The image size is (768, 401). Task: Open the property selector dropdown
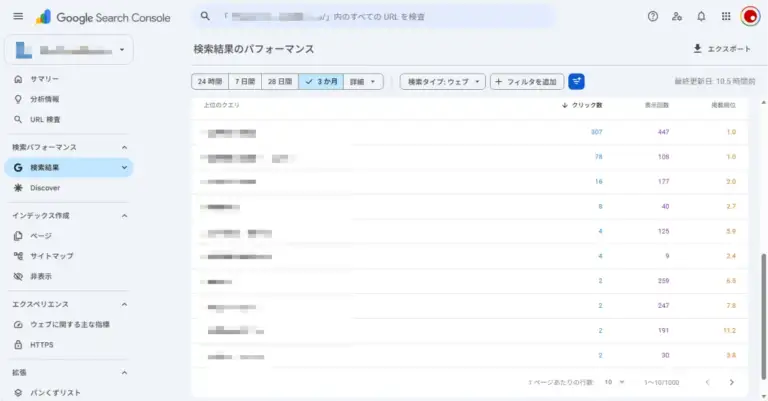69,49
